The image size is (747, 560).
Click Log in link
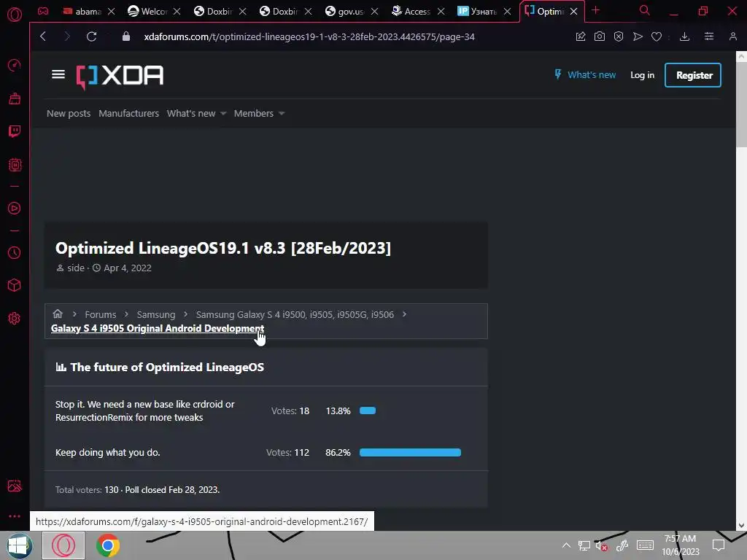click(x=642, y=75)
